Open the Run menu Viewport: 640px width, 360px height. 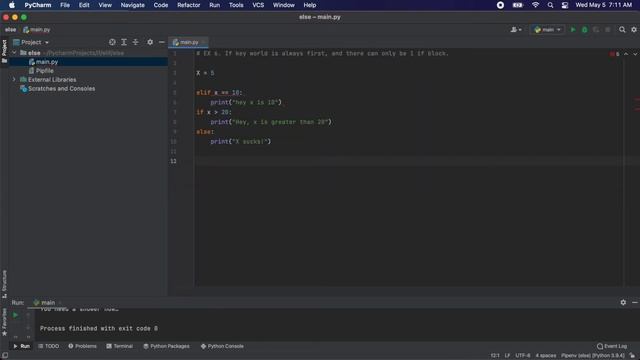(x=215, y=5)
